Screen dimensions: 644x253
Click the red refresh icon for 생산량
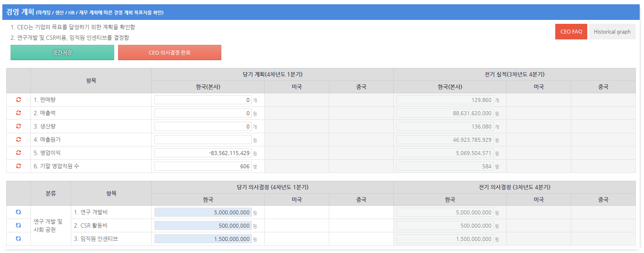tap(18, 126)
